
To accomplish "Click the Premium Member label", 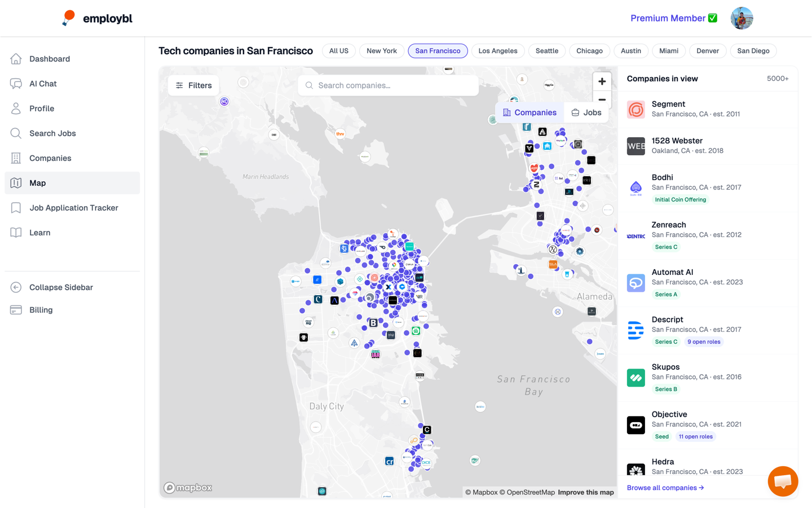I will [674, 18].
